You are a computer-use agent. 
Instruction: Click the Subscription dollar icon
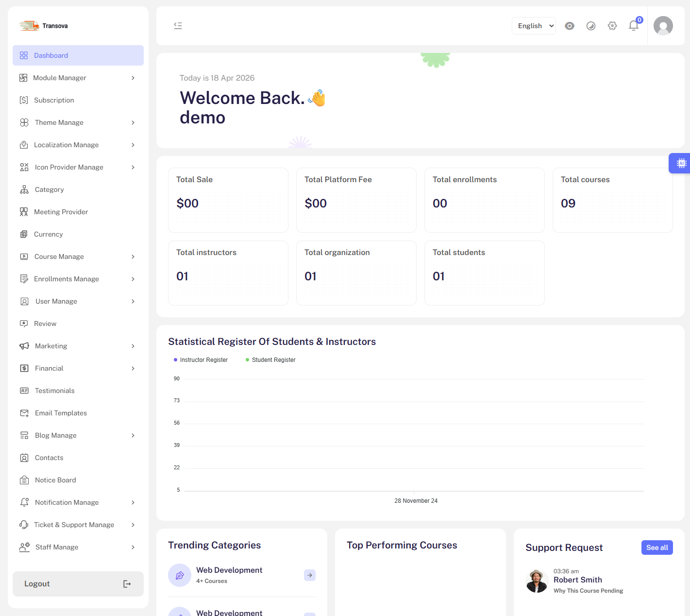click(24, 100)
